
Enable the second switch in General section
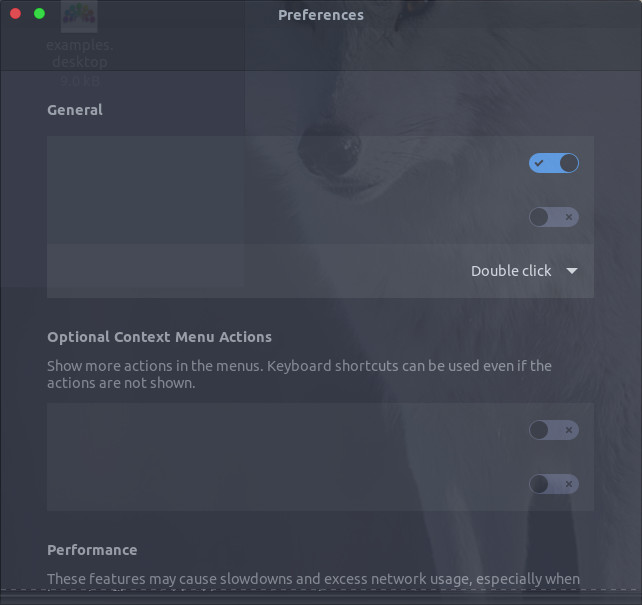click(x=554, y=217)
